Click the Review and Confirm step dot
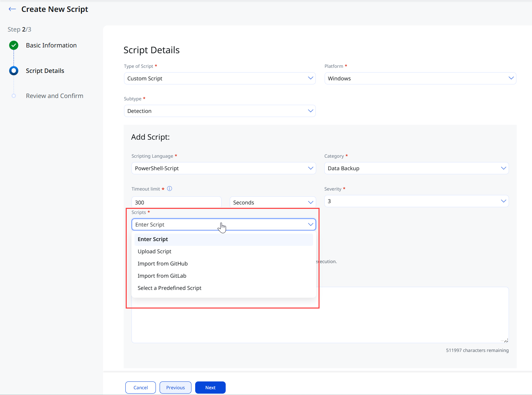Viewport: 532px width, 395px height. 14,96
